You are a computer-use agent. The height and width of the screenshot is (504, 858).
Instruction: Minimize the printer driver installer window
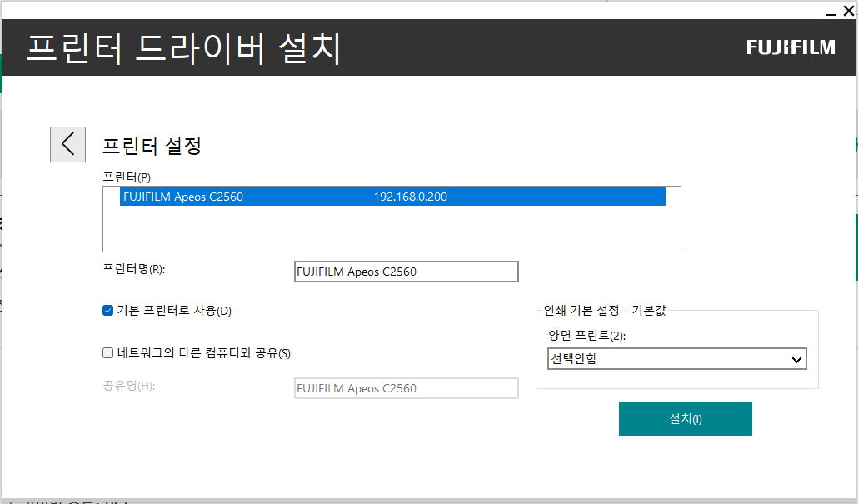(x=830, y=12)
